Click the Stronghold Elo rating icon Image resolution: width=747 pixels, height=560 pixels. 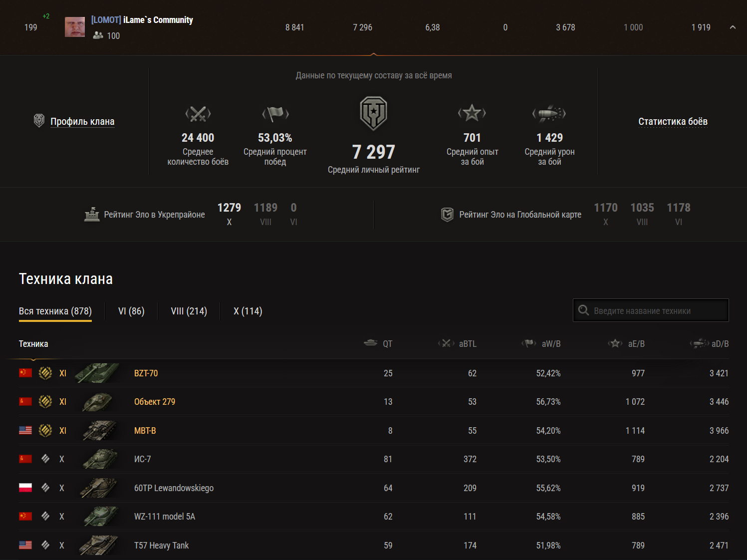tap(92, 214)
